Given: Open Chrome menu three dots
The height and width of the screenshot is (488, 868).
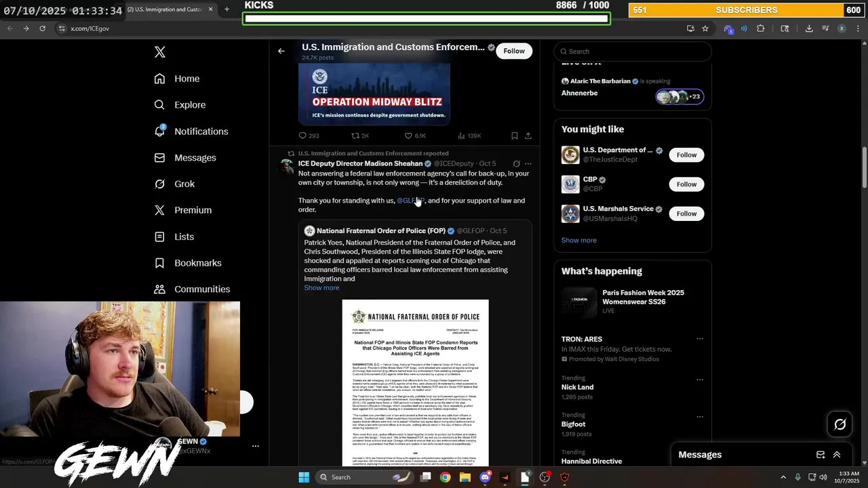Looking at the screenshot, I should pyautogui.click(x=858, y=28).
